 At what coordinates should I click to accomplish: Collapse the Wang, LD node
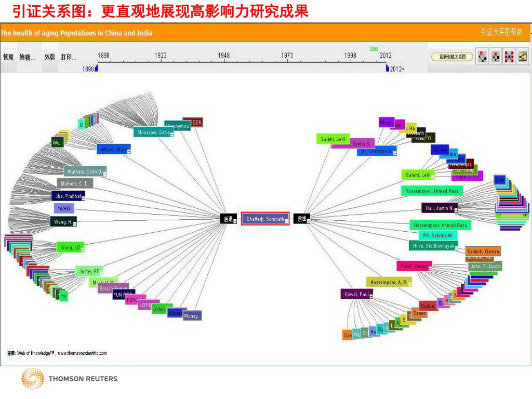coord(82,250)
